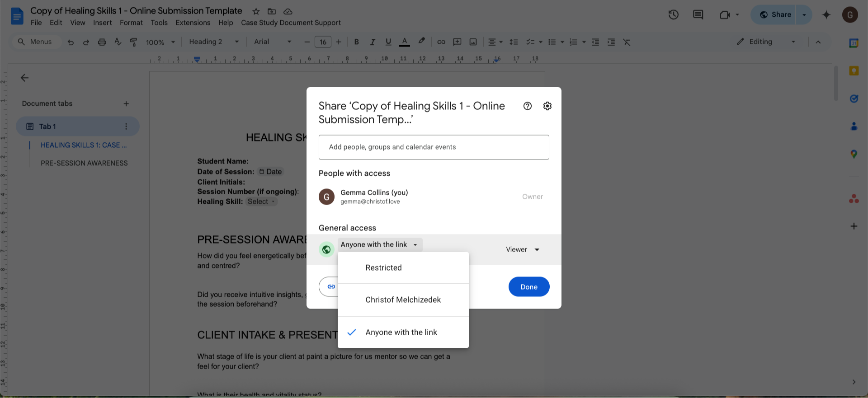Open the Google Docs home icon

coord(17,17)
